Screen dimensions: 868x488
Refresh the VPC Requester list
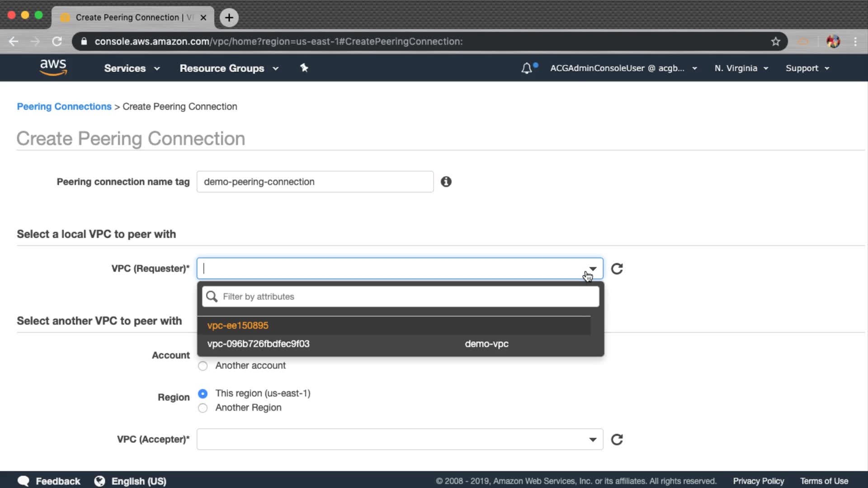click(x=617, y=269)
